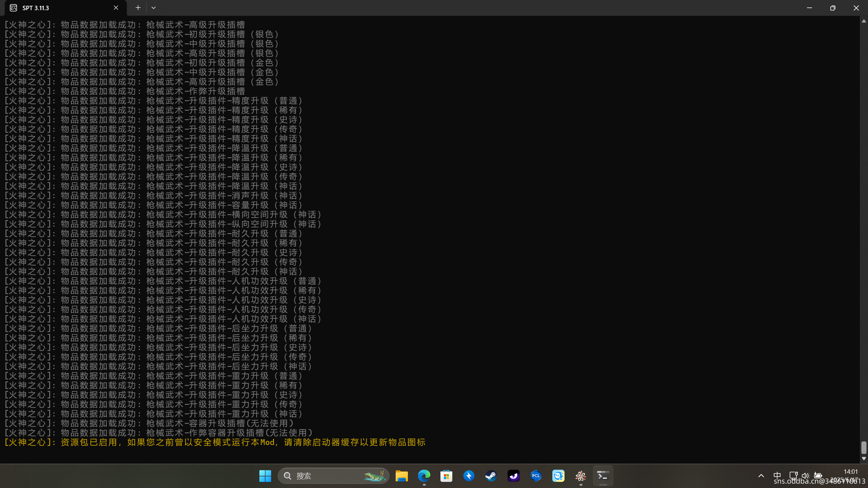
Task: Click the line 枪械武术-作弊升级插槽
Action: [124, 91]
